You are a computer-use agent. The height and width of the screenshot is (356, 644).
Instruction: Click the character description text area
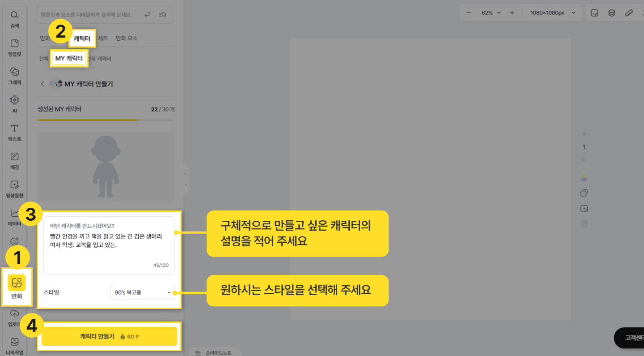point(109,245)
